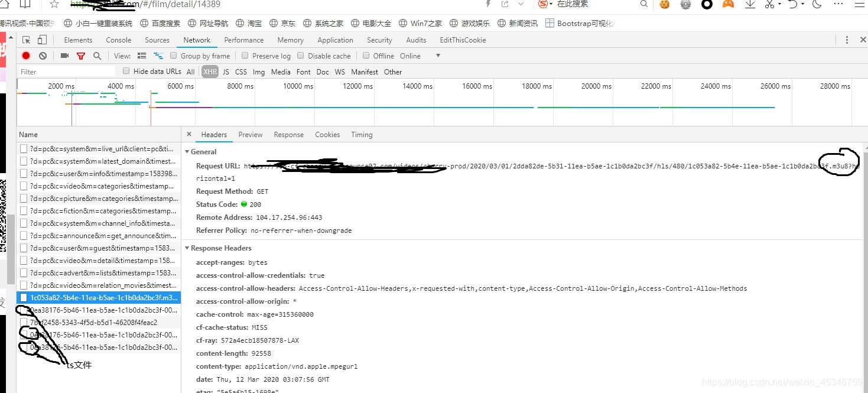Screen dimensions: 868x393
Task: Stop recording with the red record icon
Action: tap(25, 56)
